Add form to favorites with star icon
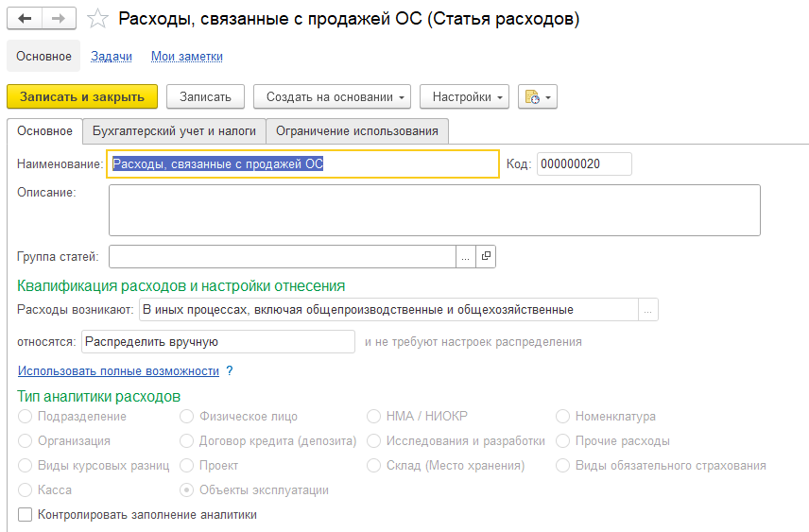Screen dimensions: 809x532 click(97, 19)
